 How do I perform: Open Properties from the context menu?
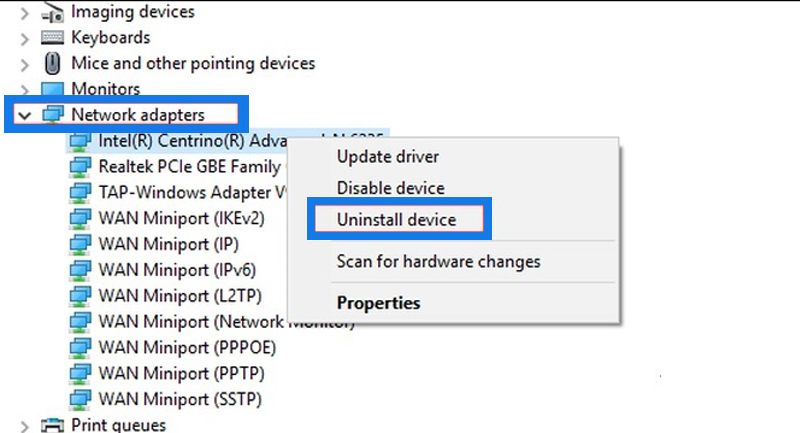point(379,302)
